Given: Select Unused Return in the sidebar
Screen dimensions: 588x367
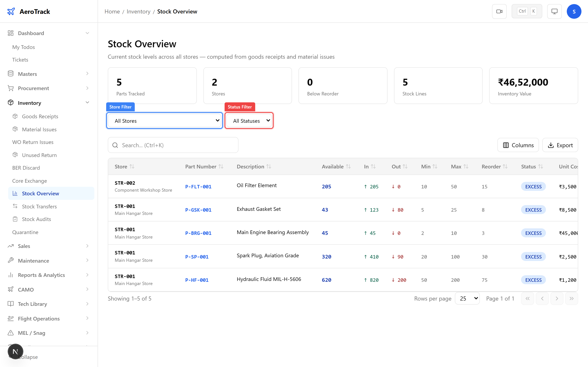Looking at the screenshot, I should click(39, 155).
